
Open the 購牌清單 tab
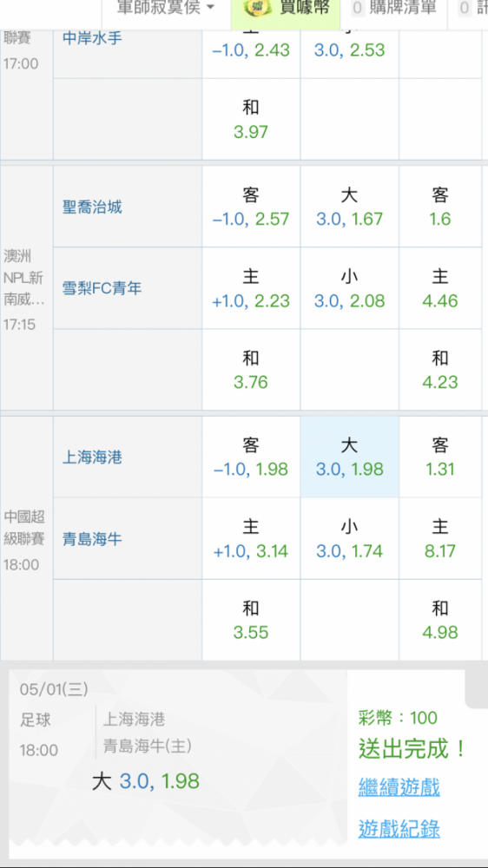click(394, 7)
